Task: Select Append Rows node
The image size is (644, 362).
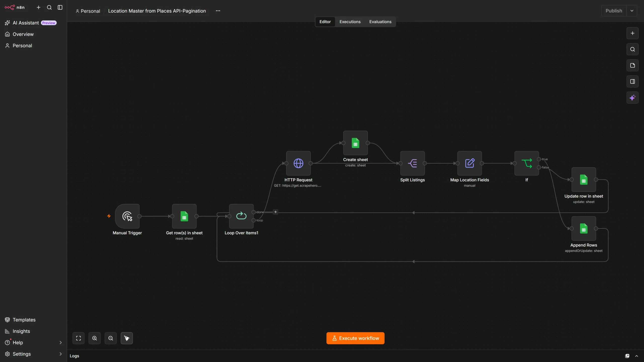Action: [584, 229]
